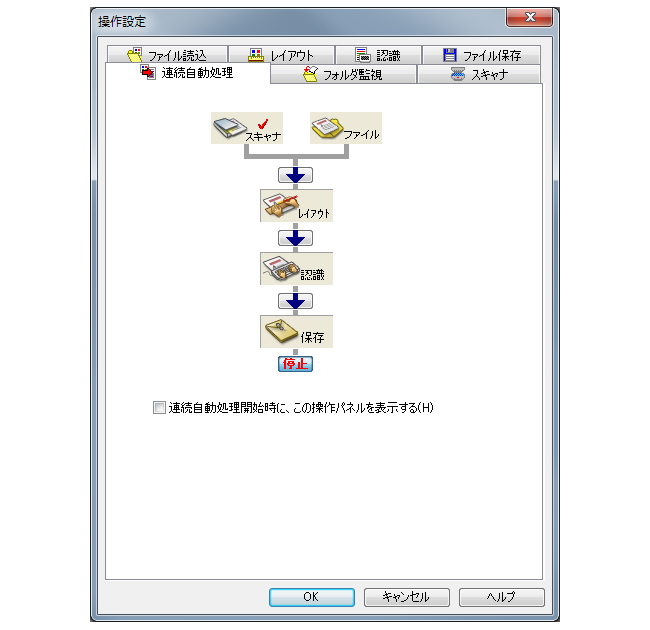Switch to the レイアウト tab

coord(281,55)
